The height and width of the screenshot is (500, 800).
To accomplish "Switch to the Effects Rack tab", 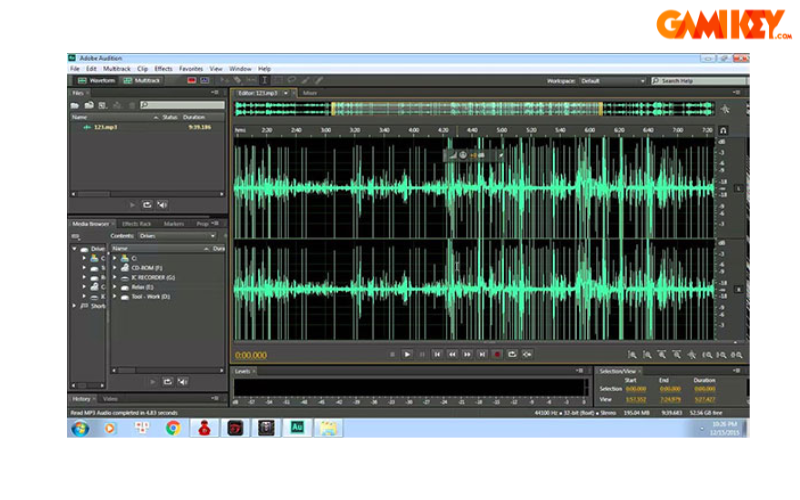I will [x=137, y=224].
